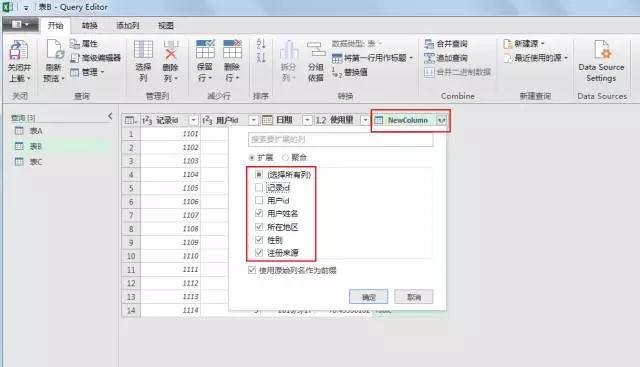Click the 刷新预览 refresh preview icon
Image resolution: width=640 pixels, height=367 pixels.
54,50
